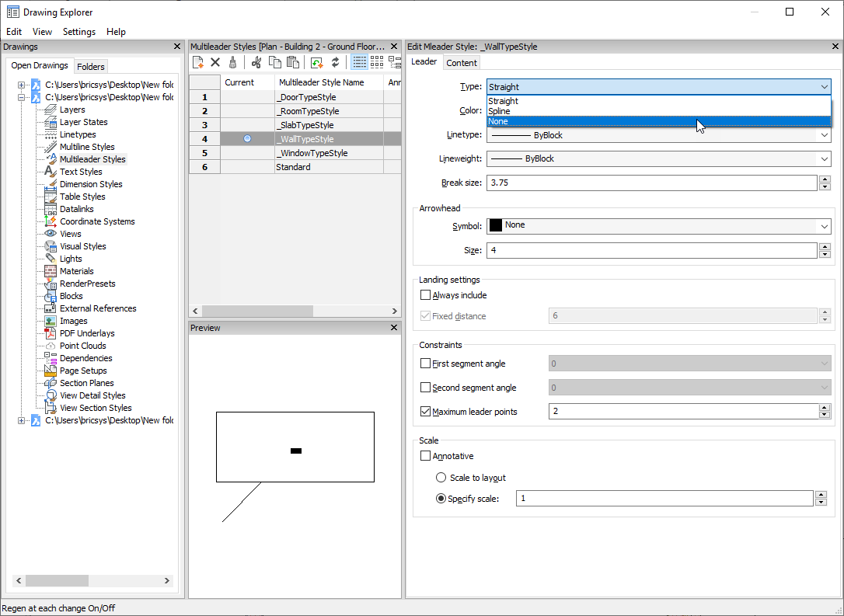
Task: Click the Paste clipboard icon
Action: [292, 62]
